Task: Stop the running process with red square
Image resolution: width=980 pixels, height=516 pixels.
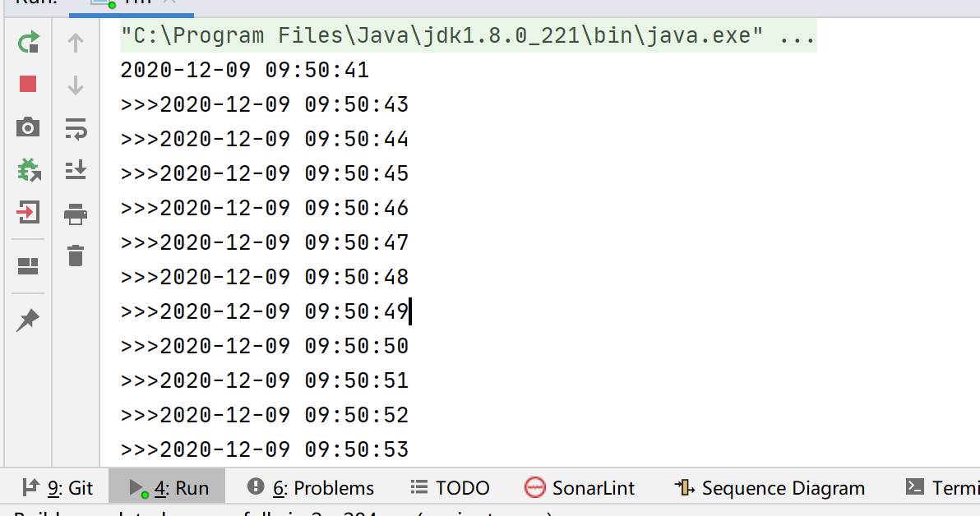Action: pos(28,84)
